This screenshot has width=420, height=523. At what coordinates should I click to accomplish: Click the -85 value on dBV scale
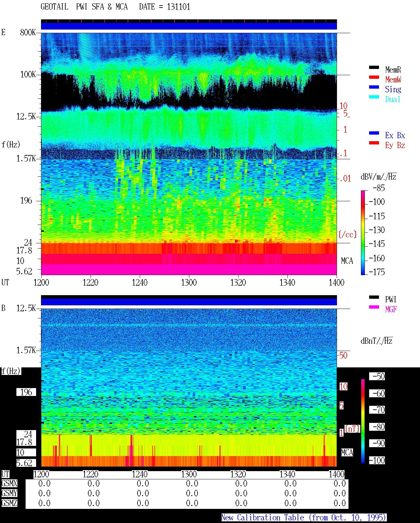point(379,188)
